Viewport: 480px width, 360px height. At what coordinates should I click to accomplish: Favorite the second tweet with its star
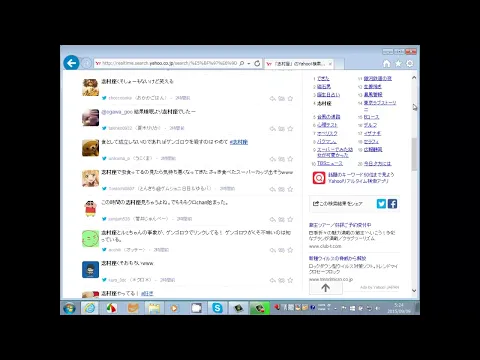[x=290, y=129]
